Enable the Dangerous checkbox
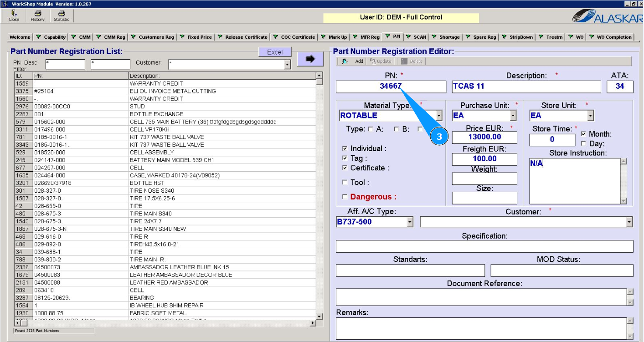The height and width of the screenshot is (342, 644). (345, 197)
